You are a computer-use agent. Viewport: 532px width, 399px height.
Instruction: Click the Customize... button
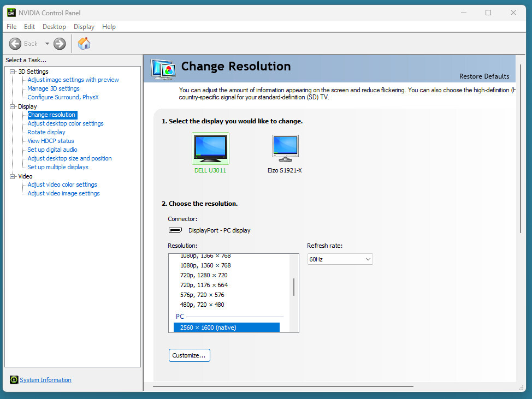coord(190,355)
